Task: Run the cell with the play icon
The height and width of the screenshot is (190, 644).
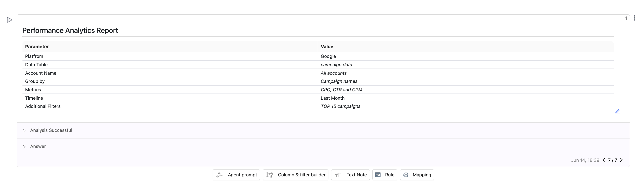Action: (x=9, y=20)
